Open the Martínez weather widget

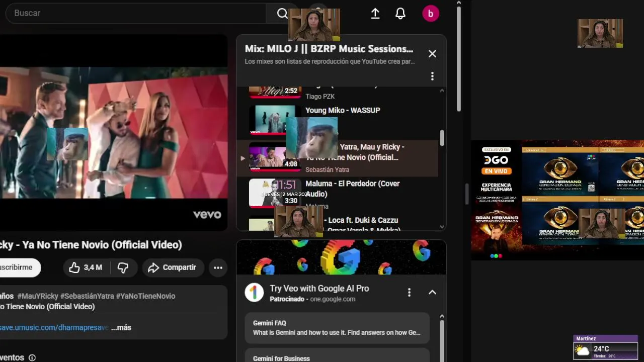click(x=606, y=347)
